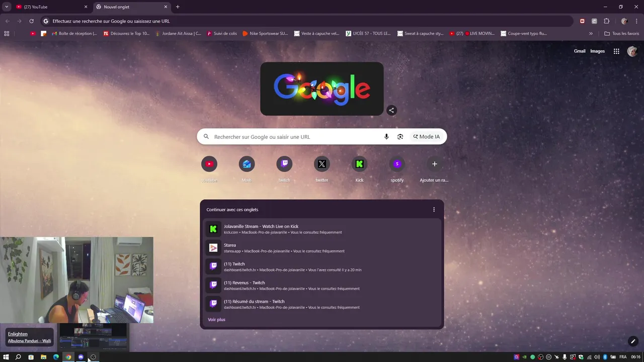Open the twitter X shortcut tile
This screenshot has width=644, height=362.
coord(322,169)
